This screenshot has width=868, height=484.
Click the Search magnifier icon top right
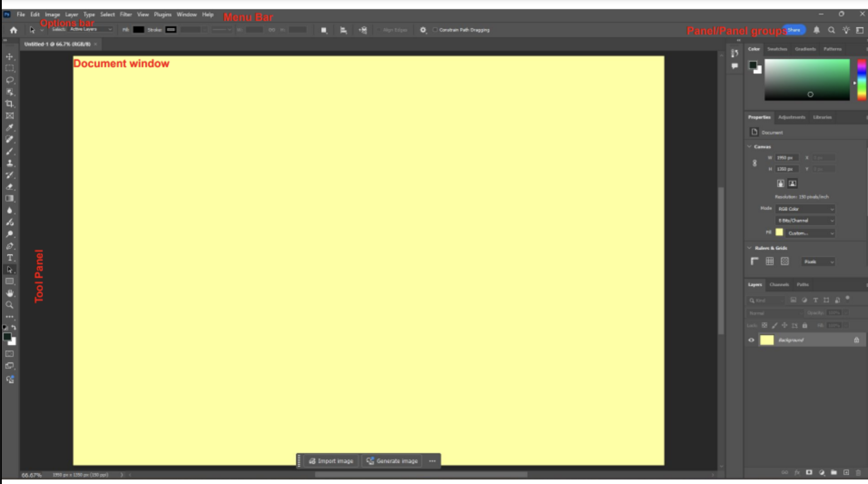831,30
